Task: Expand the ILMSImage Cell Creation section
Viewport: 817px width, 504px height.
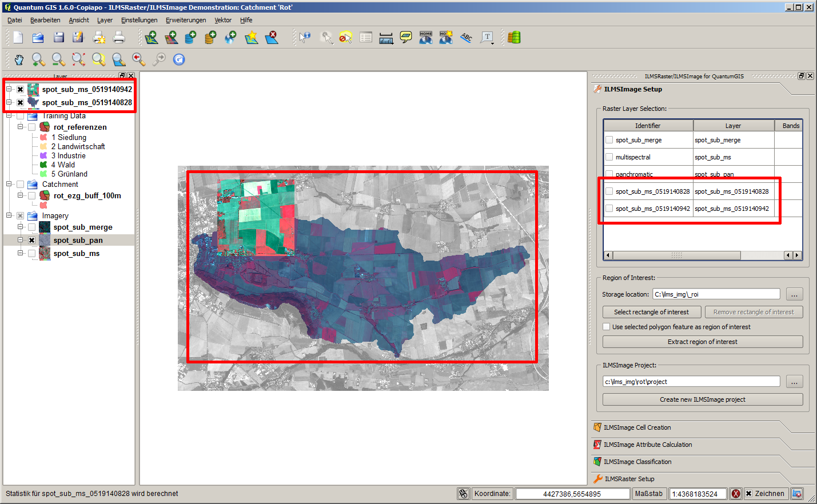Action: coord(637,427)
